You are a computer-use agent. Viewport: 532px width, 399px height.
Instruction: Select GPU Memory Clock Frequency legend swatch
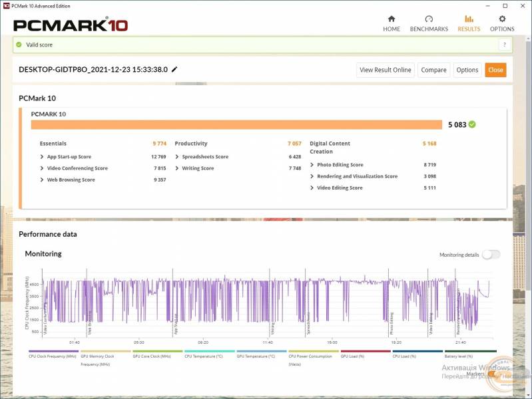105,351
